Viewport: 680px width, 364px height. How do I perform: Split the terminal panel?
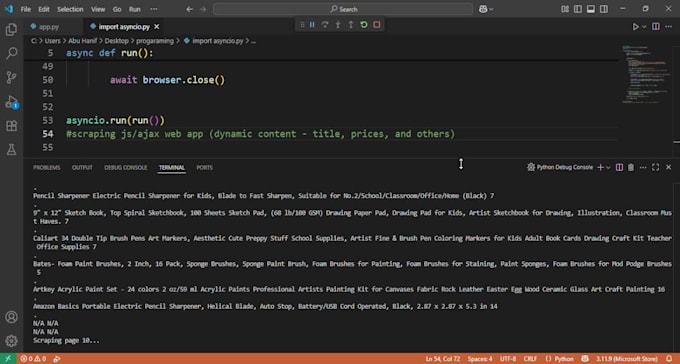619,167
